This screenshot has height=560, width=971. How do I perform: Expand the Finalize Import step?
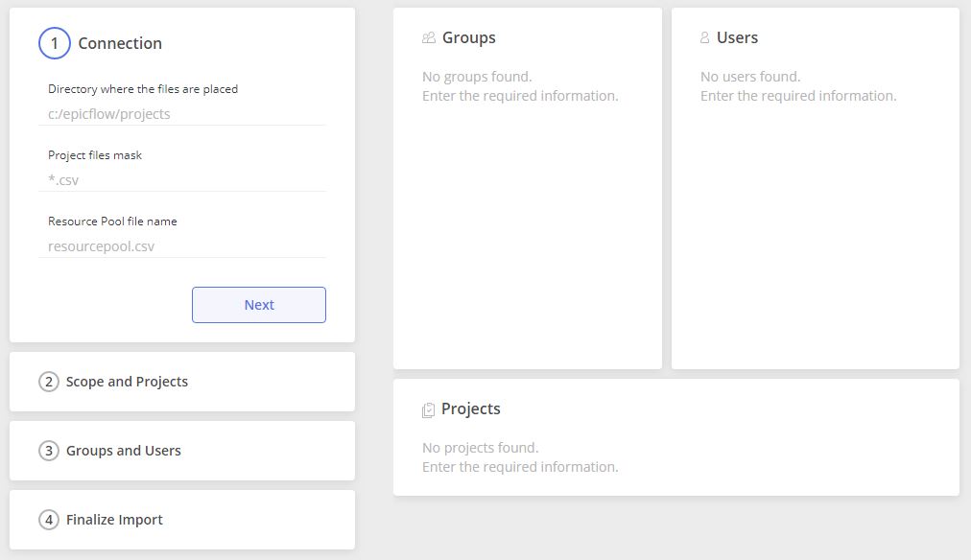[182, 520]
